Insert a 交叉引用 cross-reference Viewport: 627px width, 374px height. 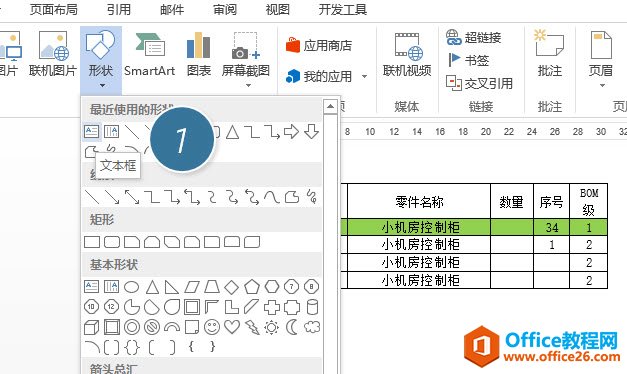[479, 83]
